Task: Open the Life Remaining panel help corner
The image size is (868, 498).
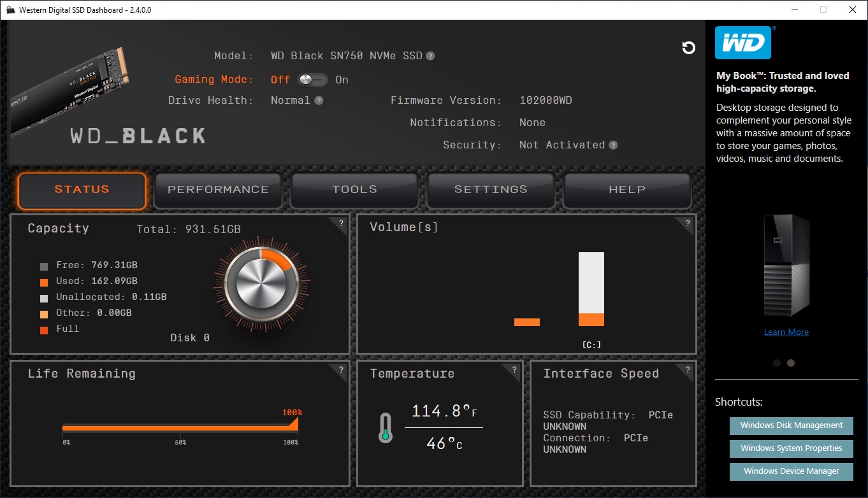Action: click(x=341, y=369)
